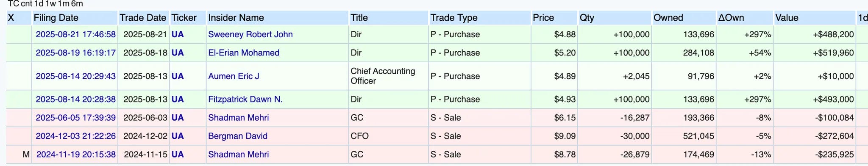Select the Aumen Eric J link

(234, 76)
